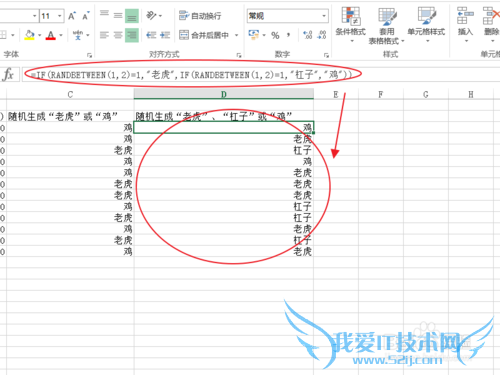500x375 pixels.
Task: Toggle left text alignment
Action: [104, 35]
